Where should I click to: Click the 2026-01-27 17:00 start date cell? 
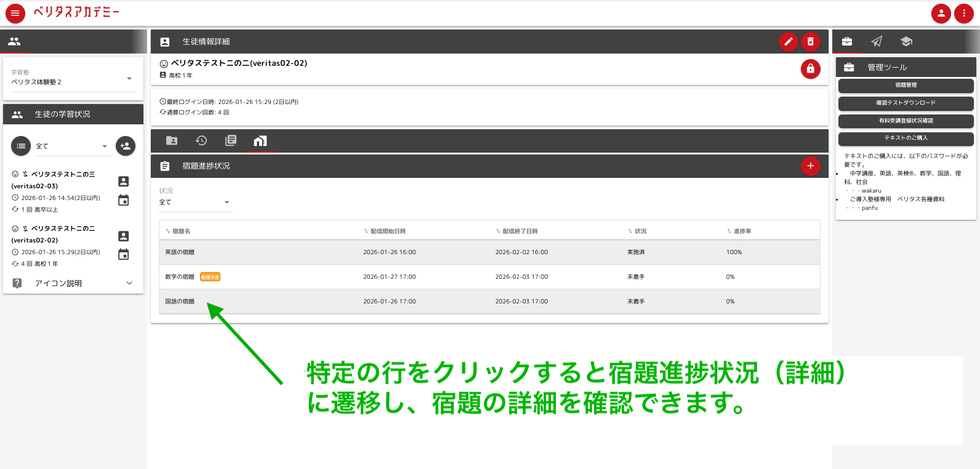pyautogui.click(x=390, y=277)
